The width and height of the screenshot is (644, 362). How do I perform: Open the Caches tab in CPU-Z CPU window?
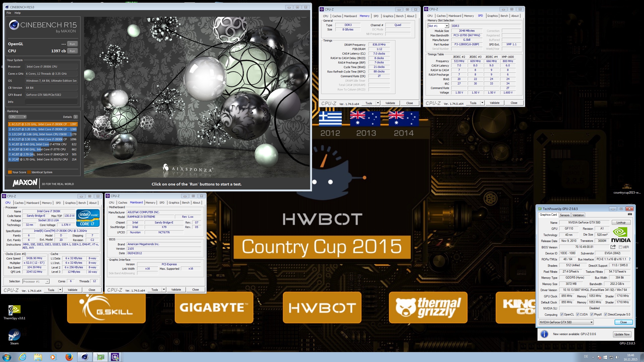pos(19,203)
